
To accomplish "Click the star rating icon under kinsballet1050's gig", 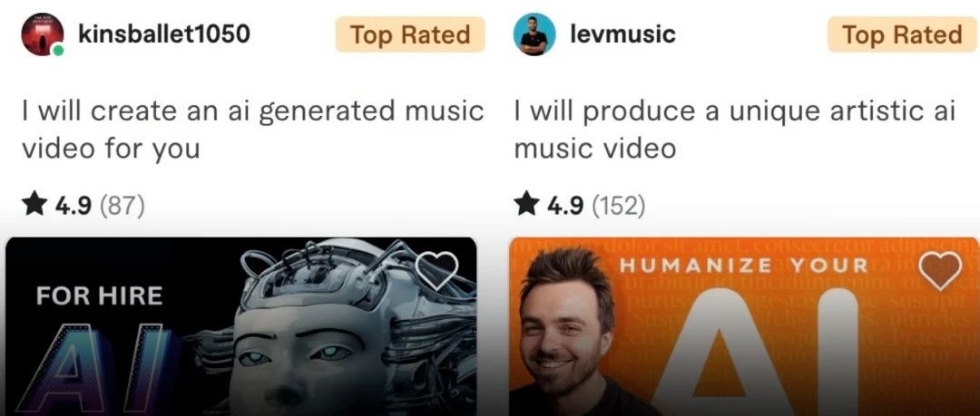I will click(x=34, y=204).
